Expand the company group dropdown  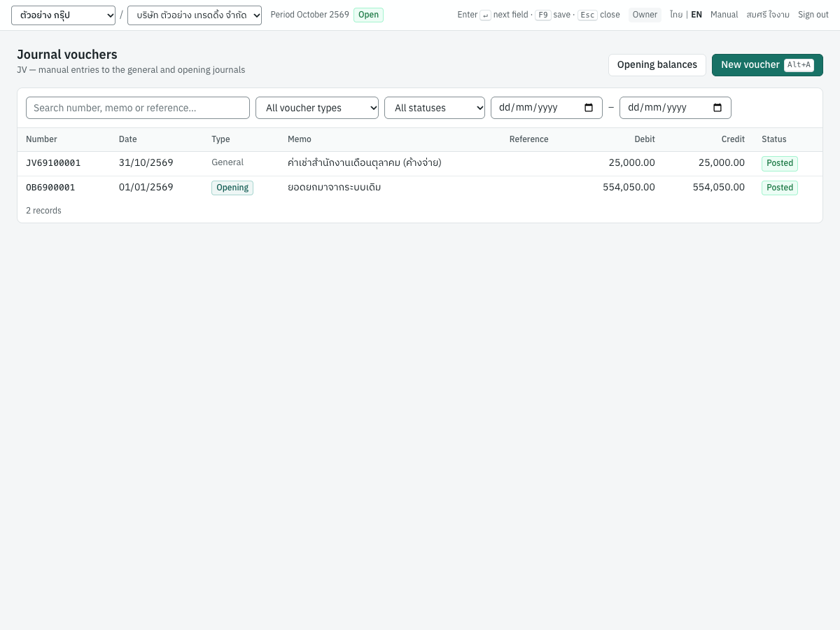[63, 15]
